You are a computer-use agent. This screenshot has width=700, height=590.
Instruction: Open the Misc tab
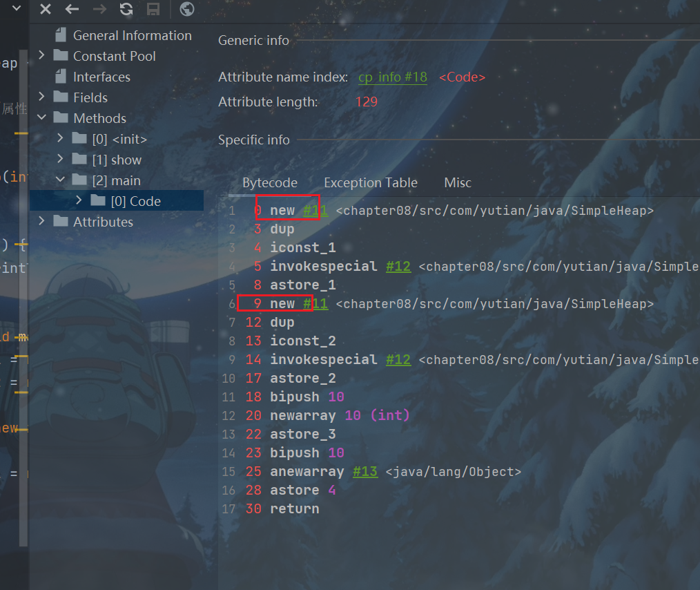pos(458,183)
